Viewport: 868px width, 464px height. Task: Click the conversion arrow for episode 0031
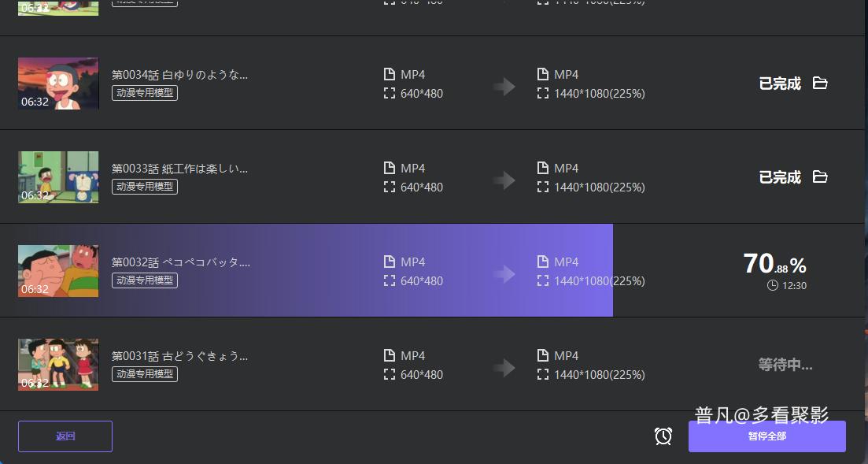pyautogui.click(x=504, y=367)
